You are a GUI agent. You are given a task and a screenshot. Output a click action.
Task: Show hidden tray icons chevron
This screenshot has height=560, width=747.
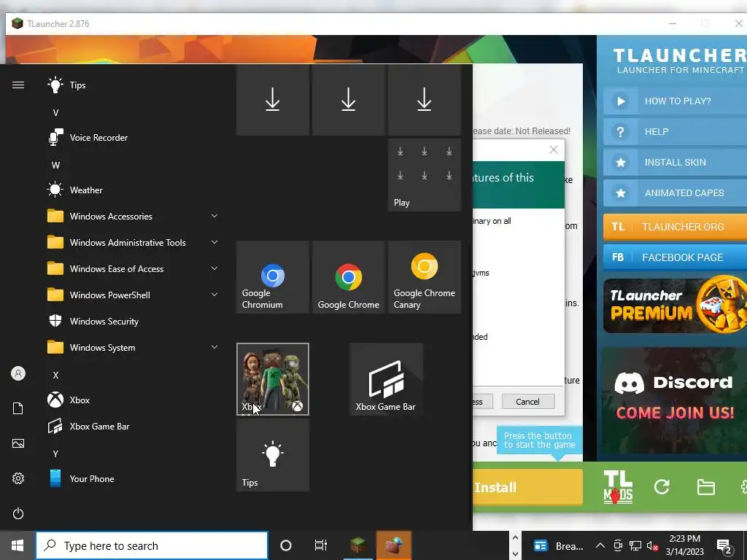coord(600,545)
